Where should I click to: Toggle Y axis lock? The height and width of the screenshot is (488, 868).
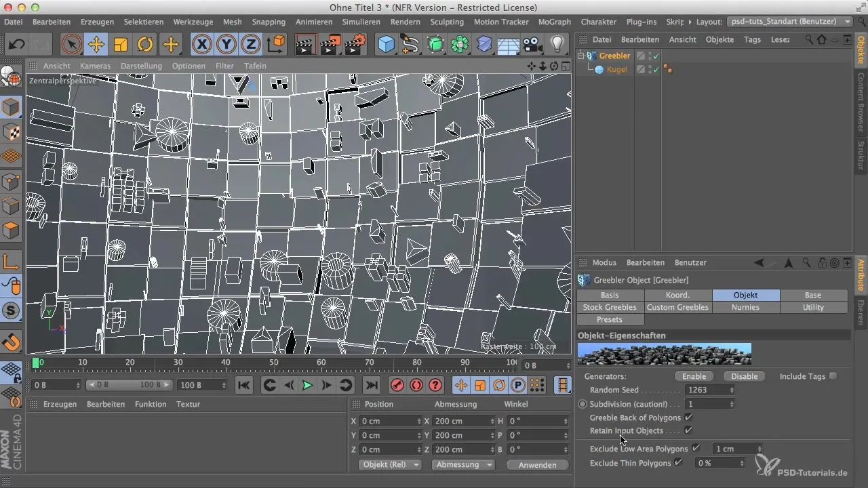click(226, 45)
